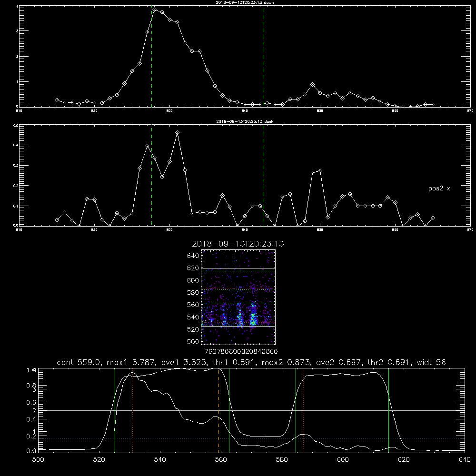Click the bottom plot x-axis label '580'
Image resolution: width=476 pixels, height=476 pixels.
282,460
